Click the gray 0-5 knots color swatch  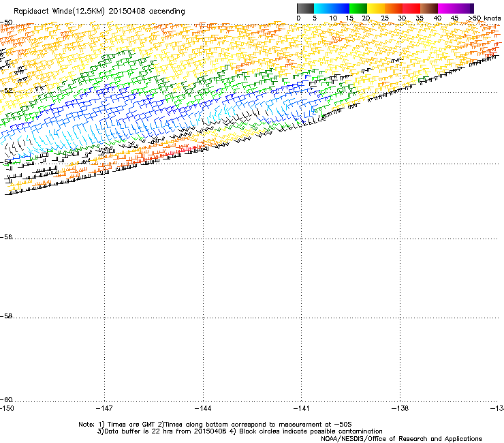point(305,8)
